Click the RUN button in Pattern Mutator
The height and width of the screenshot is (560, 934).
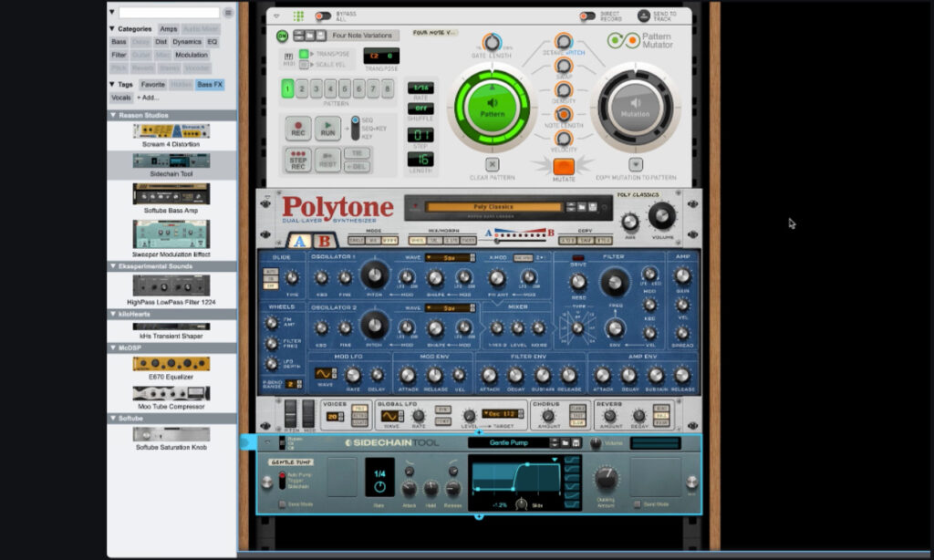[327, 129]
